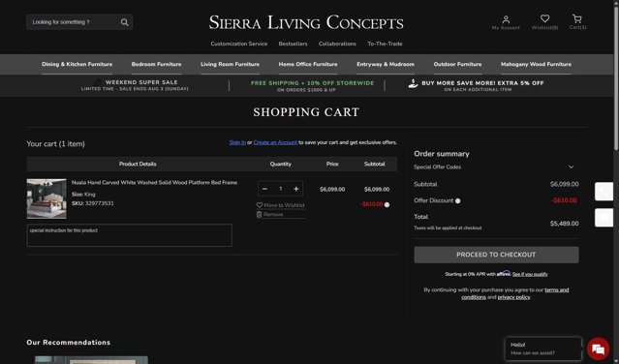Click the Total $5,489.00 amount
Viewport: 619px width, 364px height.
(564, 224)
